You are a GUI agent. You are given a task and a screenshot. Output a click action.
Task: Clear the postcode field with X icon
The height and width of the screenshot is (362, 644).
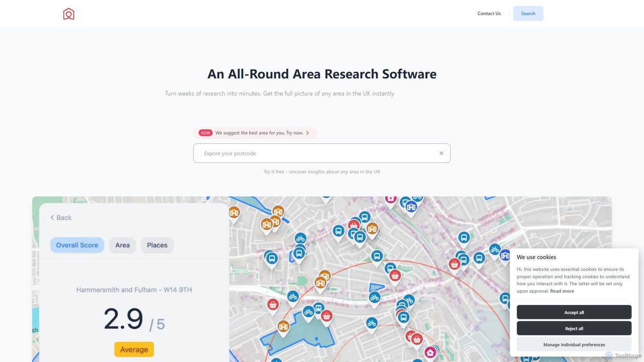[441, 153]
